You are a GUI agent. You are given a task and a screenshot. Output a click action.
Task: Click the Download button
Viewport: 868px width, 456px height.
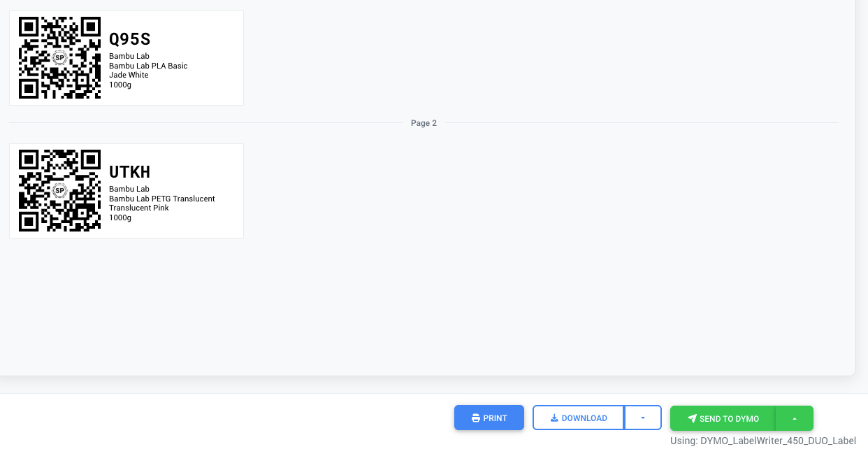pos(578,418)
